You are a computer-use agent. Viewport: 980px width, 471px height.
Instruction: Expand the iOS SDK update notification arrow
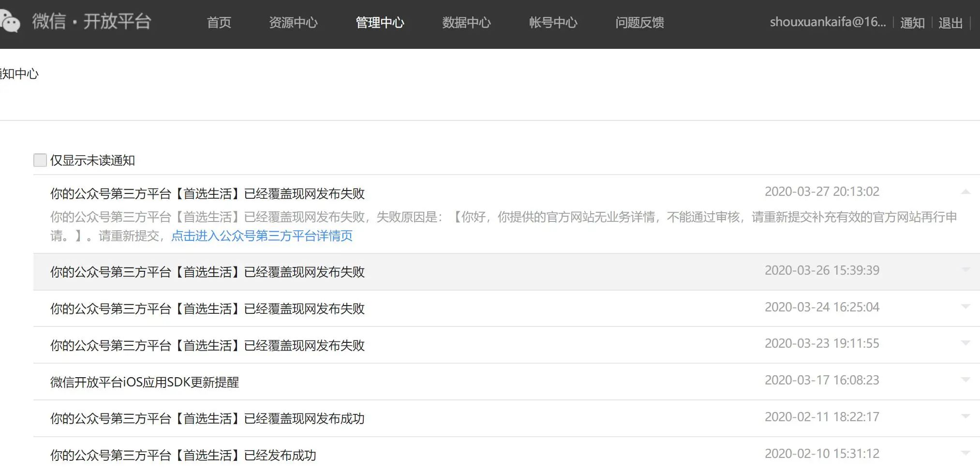pyautogui.click(x=965, y=380)
